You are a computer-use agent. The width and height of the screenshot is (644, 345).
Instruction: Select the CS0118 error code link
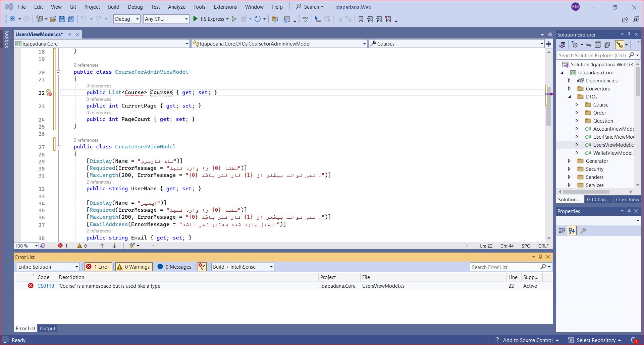tap(46, 286)
